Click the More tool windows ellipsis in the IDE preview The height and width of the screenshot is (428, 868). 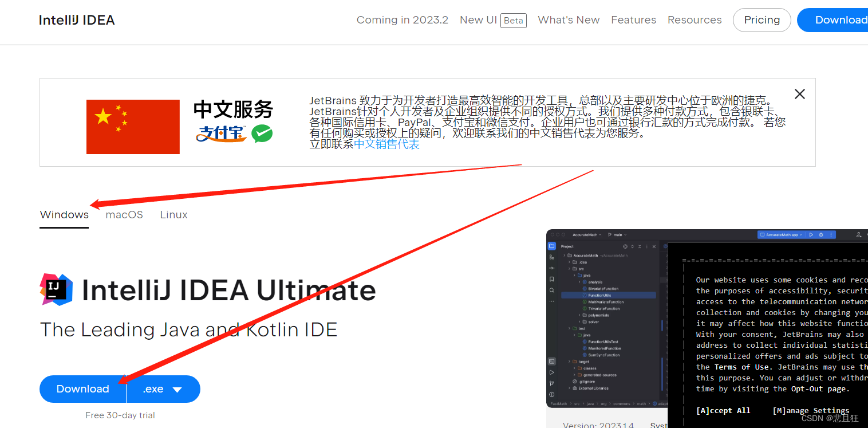(x=552, y=301)
